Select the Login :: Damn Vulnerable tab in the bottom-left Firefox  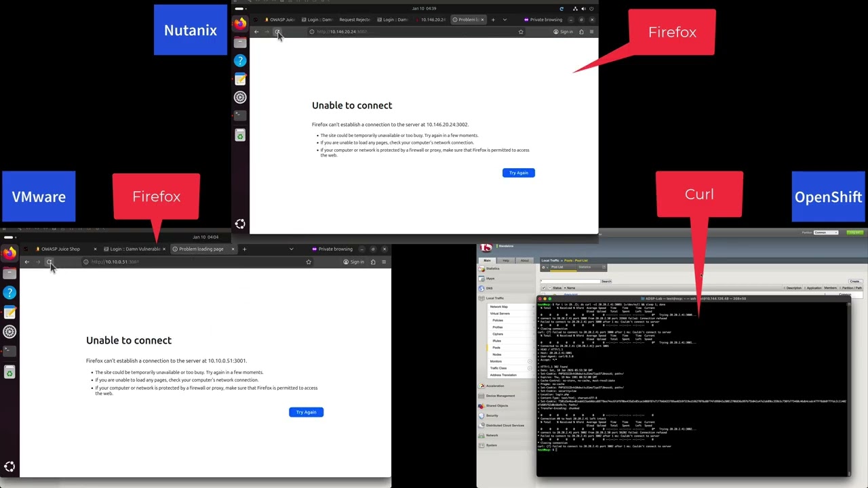(134, 249)
